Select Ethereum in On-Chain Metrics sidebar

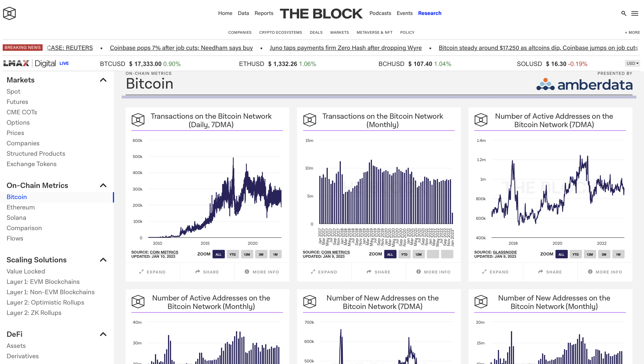[21, 207]
